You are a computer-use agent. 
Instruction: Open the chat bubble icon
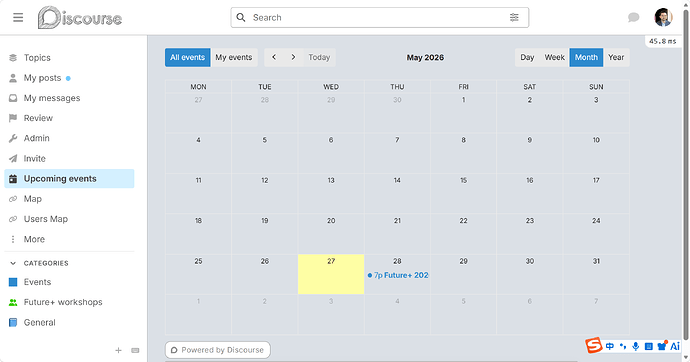click(x=633, y=18)
